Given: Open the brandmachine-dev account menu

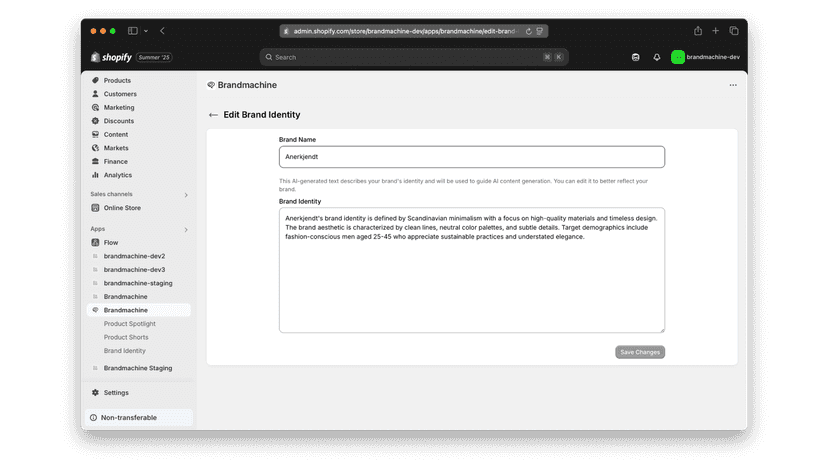Looking at the screenshot, I should [x=705, y=57].
